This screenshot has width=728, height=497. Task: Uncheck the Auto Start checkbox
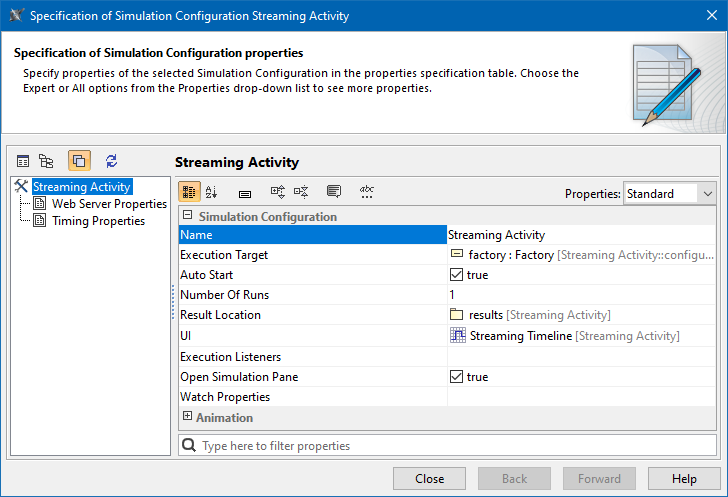(x=457, y=275)
